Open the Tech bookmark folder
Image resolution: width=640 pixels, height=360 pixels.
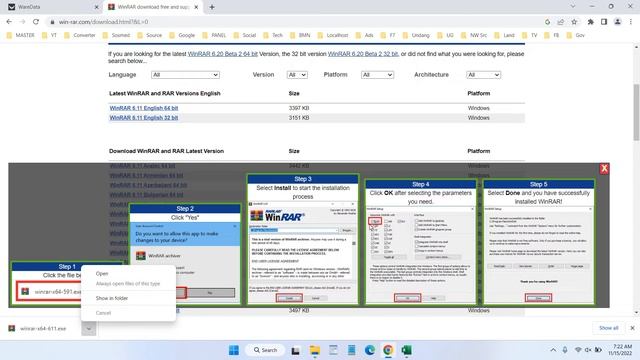(x=273, y=35)
